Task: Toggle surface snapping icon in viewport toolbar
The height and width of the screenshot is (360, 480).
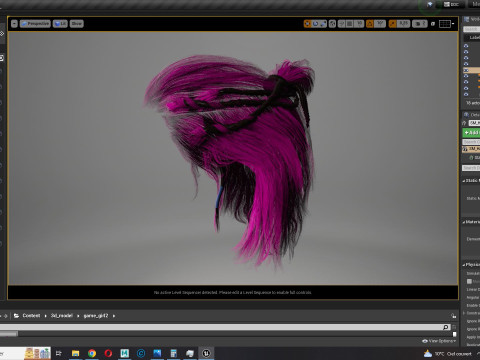Action: pos(342,24)
